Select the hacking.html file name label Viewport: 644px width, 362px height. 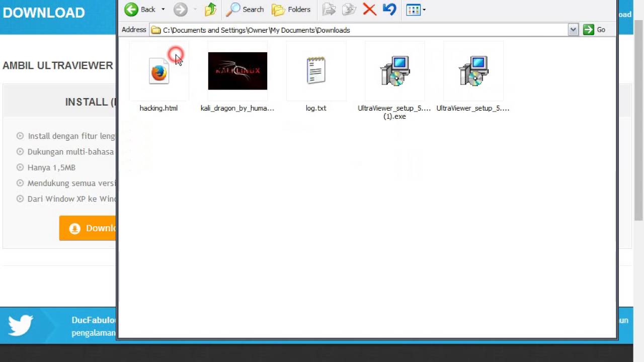[x=158, y=108]
